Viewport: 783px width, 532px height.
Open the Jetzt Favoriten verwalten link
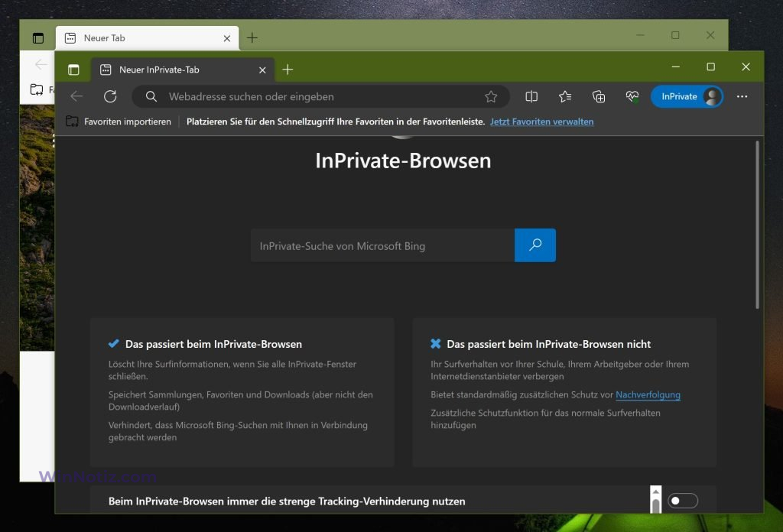click(541, 122)
